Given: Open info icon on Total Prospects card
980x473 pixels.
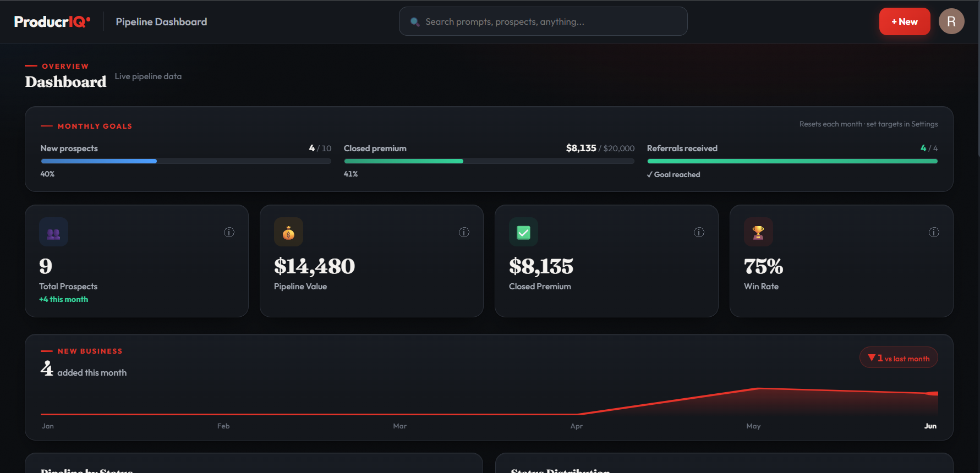Looking at the screenshot, I should (229, 232).
